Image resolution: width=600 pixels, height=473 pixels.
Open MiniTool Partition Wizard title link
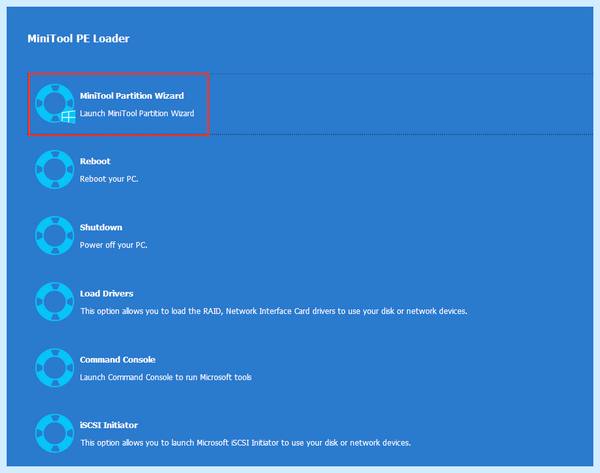(132, 96)
